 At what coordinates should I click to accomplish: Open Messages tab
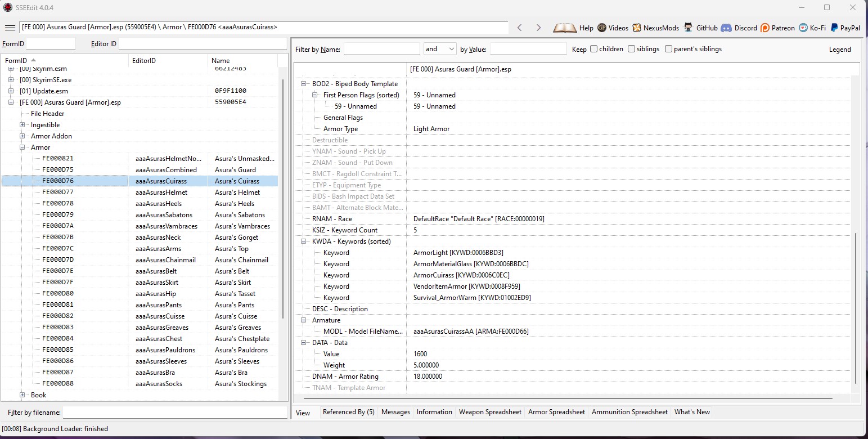pos(395,412)
